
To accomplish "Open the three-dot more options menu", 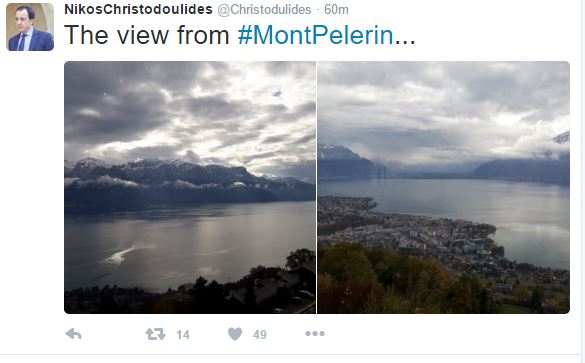I will pyautogui.click(x=315, y=333).
